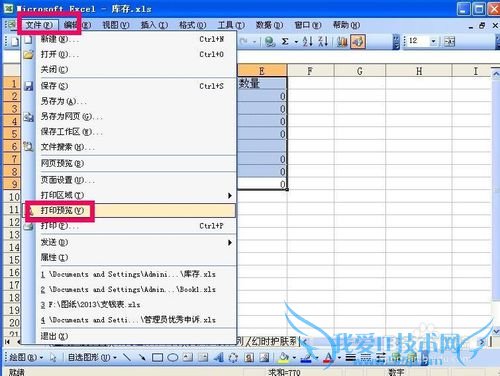Viewport: 500px width, 376px height.
Task: Open the Chart Wizard icon
Action: coord(342,41)
